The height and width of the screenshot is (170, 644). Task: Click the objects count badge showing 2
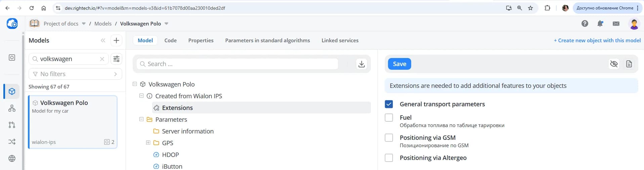(109, 142)
